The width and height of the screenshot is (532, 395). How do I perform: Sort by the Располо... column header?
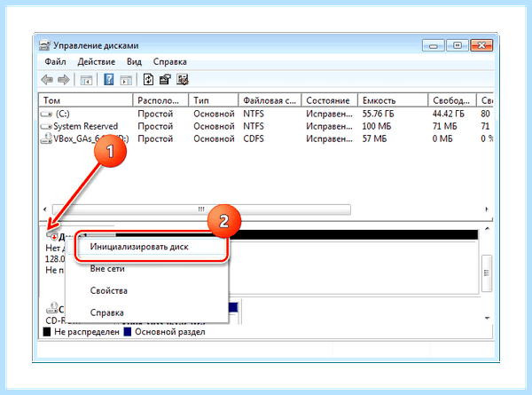(160, 100)
